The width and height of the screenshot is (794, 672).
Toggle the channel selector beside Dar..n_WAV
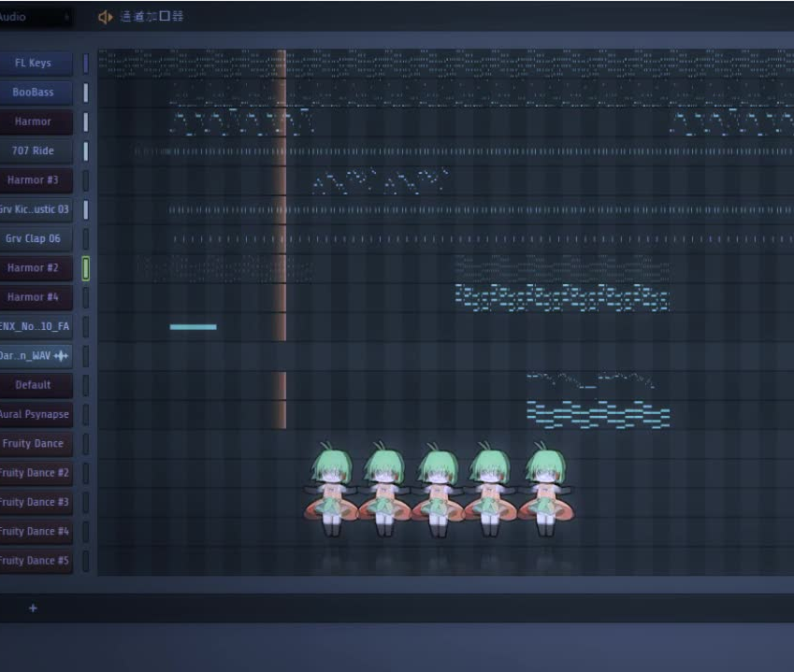(x=86, y=356)
